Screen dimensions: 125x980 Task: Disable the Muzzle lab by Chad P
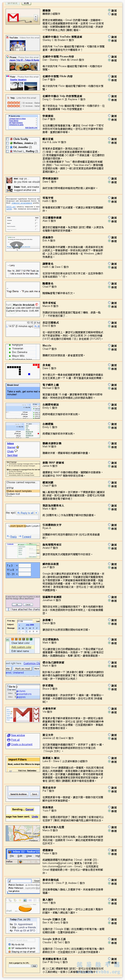point(109,349)
